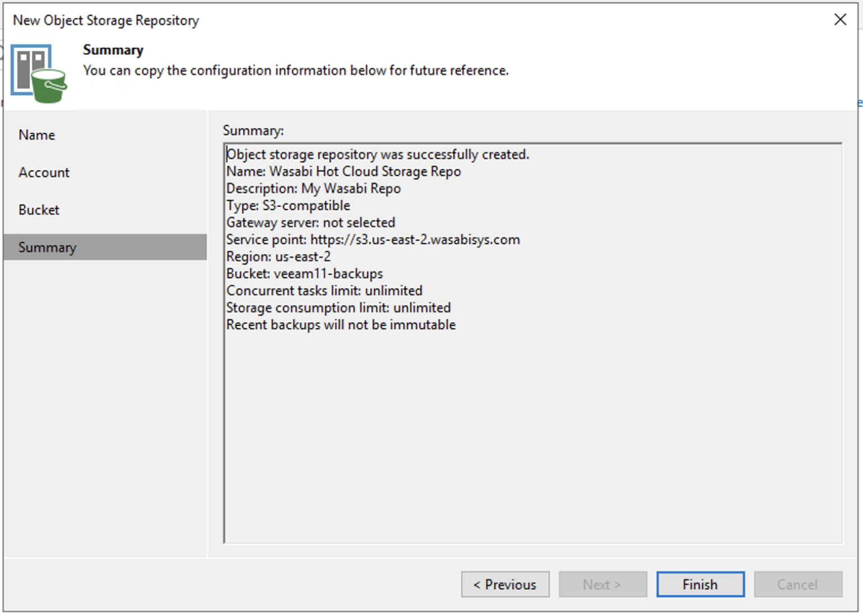Image resolution: width=863 pixels, height=616 pixels.
Task: Click the 'Name: Wasabi Hot Cloud Storage Repo' line
Action: (x=344, y=171)
